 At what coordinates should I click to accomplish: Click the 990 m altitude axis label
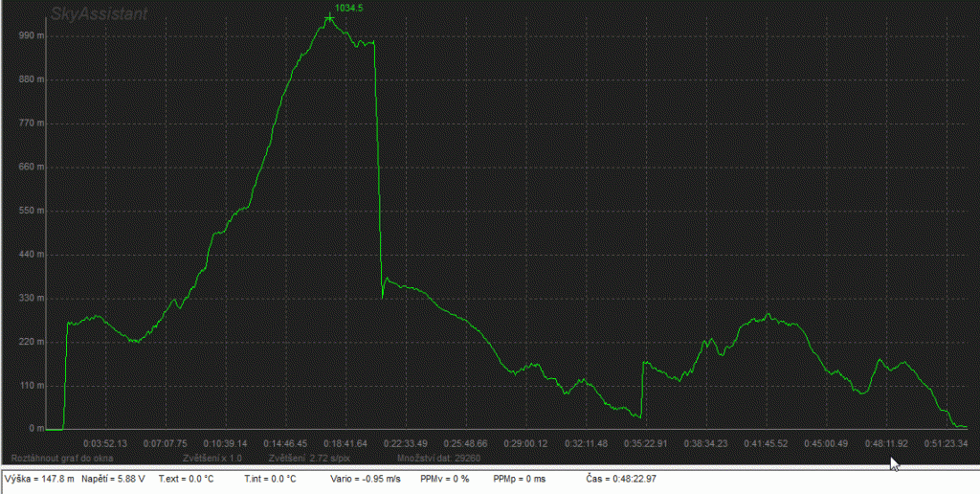click(x=32, y=34)
